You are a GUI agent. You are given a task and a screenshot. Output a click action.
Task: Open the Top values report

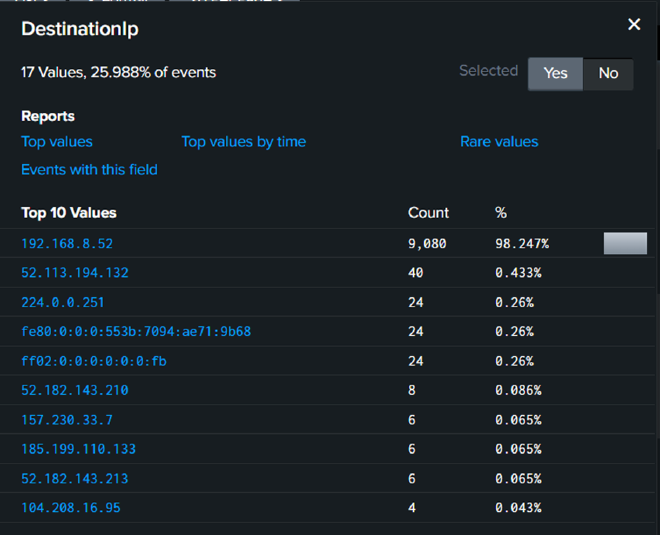coord(57,142)
